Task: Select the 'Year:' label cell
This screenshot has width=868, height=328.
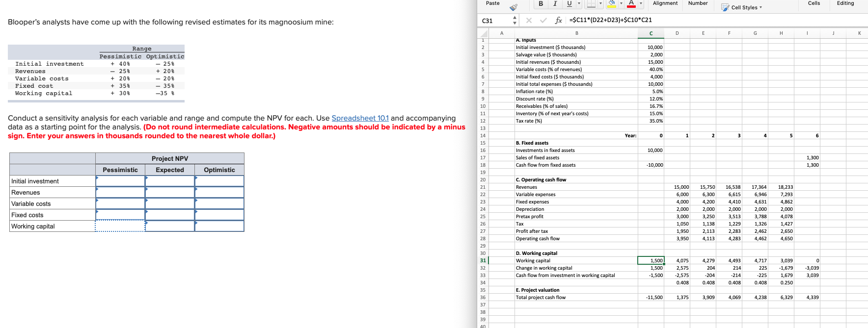Action: (x=576, y=135)
